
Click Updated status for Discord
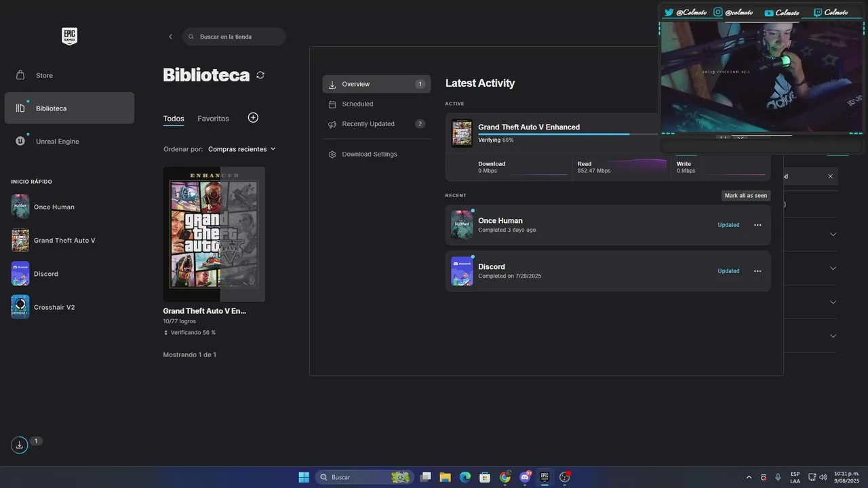point(728,271)
